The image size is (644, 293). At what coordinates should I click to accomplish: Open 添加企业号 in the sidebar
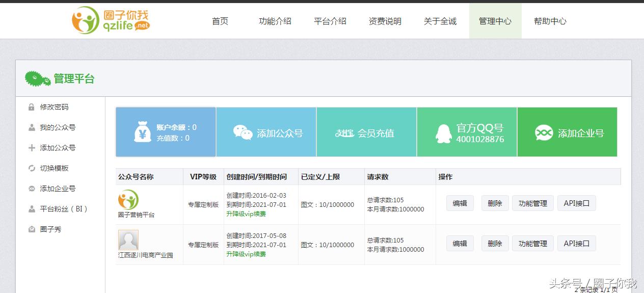point(58,189)
